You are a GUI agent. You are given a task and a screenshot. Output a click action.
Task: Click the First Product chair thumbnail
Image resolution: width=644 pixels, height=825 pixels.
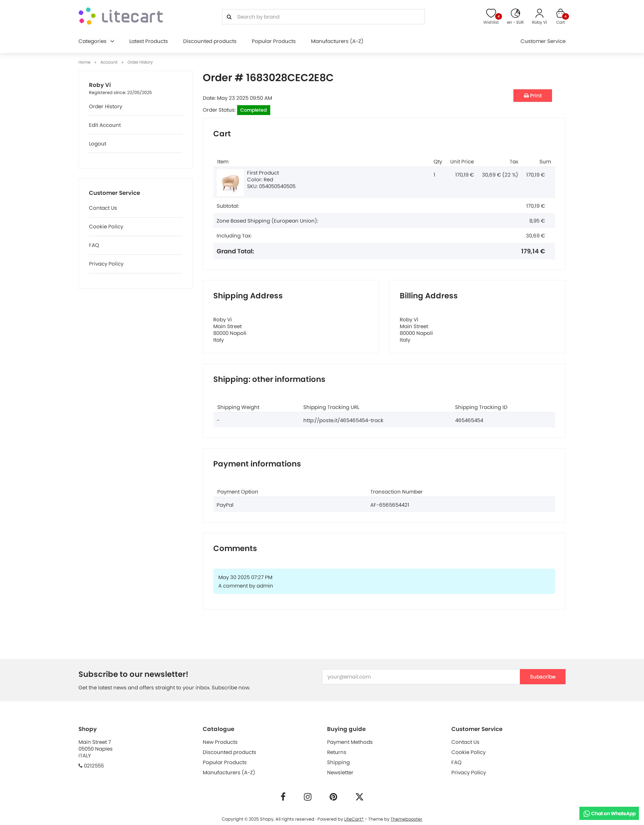230,182
